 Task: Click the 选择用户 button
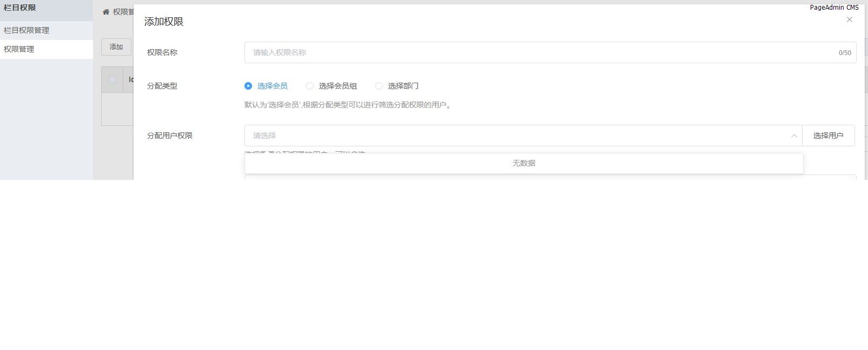(x=828, y=136)
